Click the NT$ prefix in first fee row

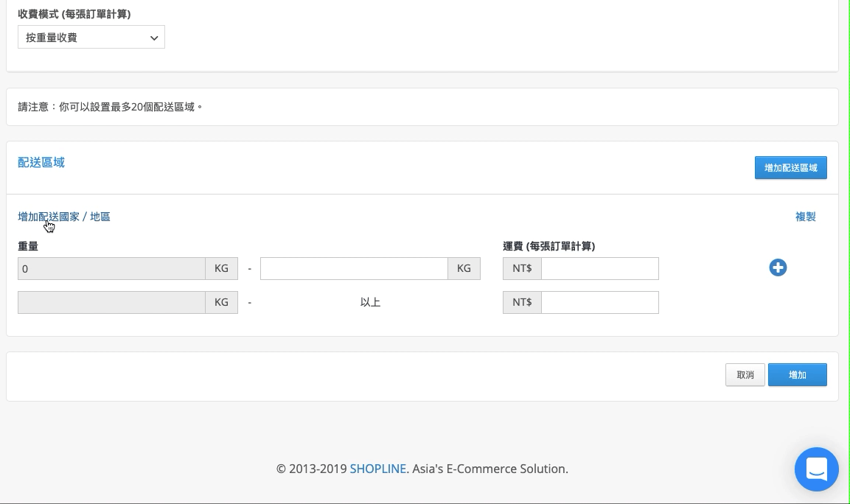point(522,269)
